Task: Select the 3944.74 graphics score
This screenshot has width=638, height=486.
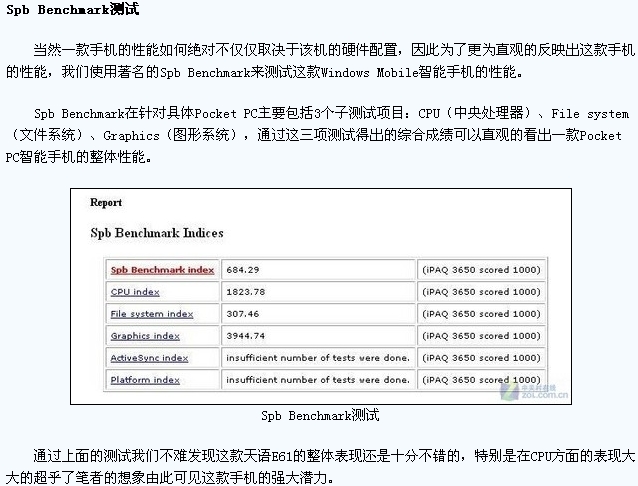Action: pos(245,336)
